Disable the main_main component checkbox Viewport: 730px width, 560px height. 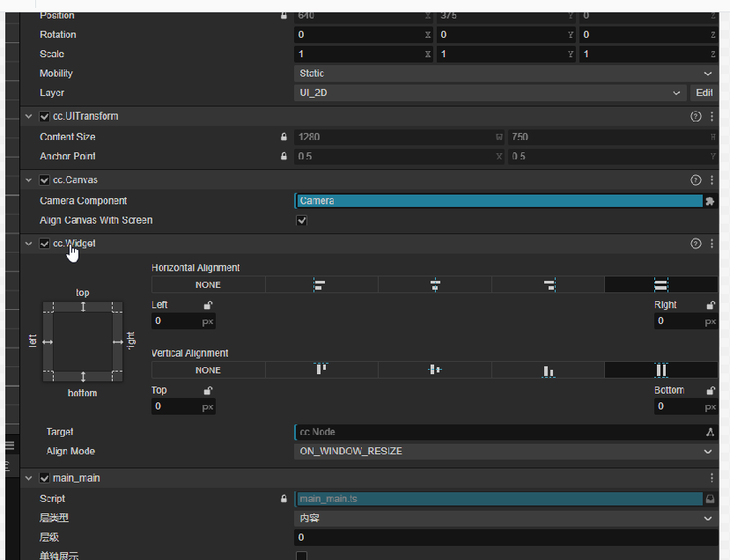tap(44, 478)
